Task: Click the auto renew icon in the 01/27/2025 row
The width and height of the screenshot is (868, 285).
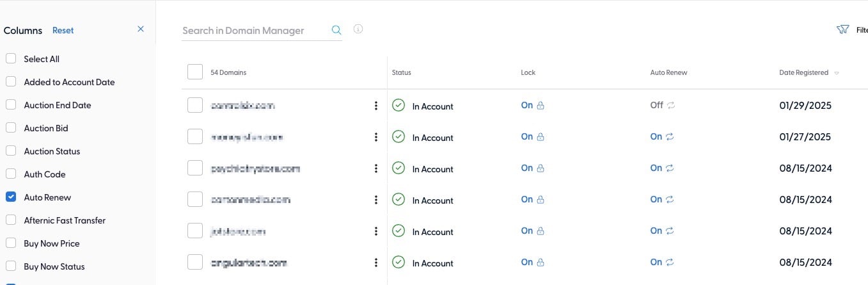Action: coord(670,137)
